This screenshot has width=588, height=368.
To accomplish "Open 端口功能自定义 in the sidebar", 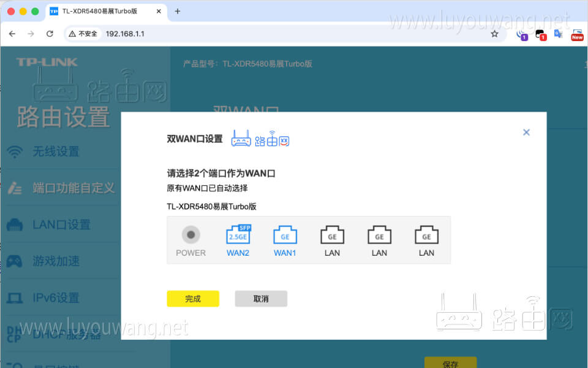I will click(73, 188).
